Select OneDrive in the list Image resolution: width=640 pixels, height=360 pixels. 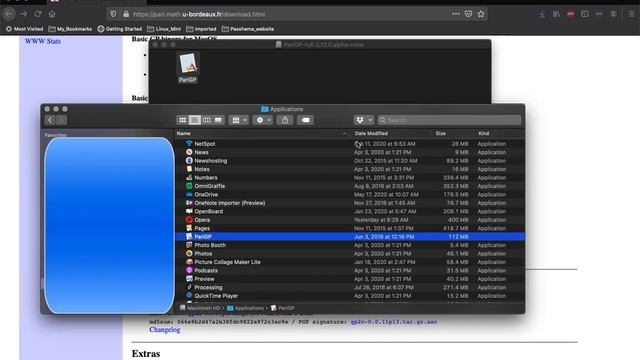click(350, 194)
